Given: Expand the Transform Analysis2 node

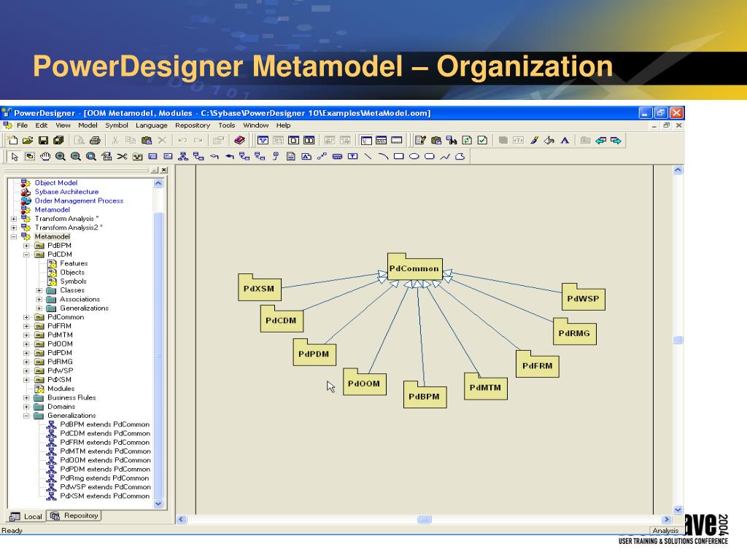Looking at the screenshot, I should (14, 228).
